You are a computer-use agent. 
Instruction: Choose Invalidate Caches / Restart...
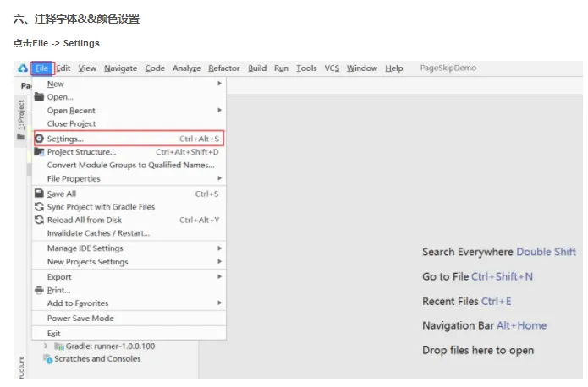click(129, 233)
